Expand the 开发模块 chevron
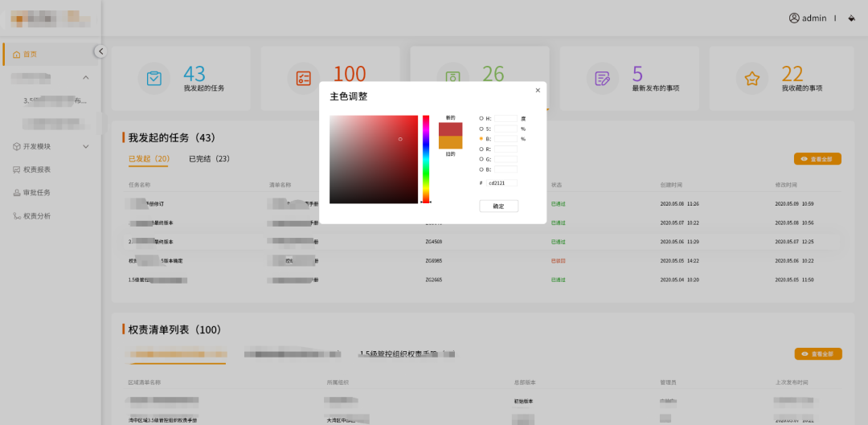The width and height of the screenshot is (868, 425). click(x=86, y=147)
